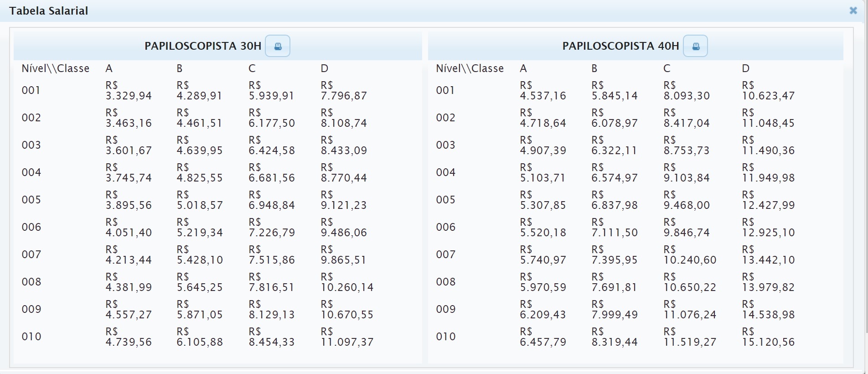Click the salary value R$ 5.939,91

click(x=272, y=91)
